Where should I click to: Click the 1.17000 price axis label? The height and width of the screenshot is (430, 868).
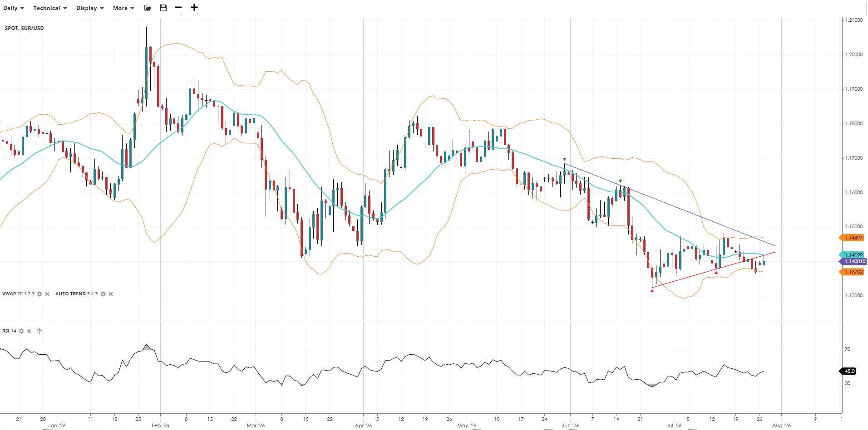click(x=853, y=158)
